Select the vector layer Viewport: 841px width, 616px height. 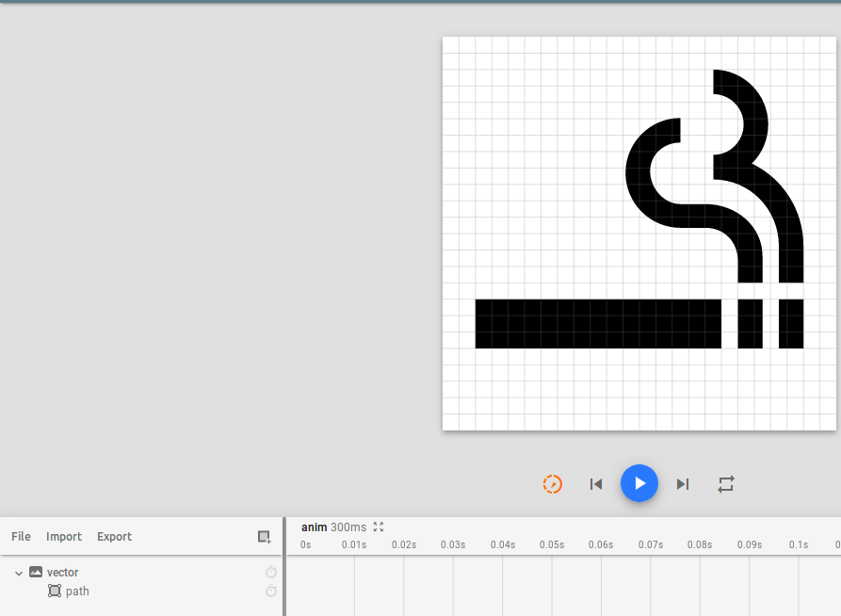[x=63, y=573]
